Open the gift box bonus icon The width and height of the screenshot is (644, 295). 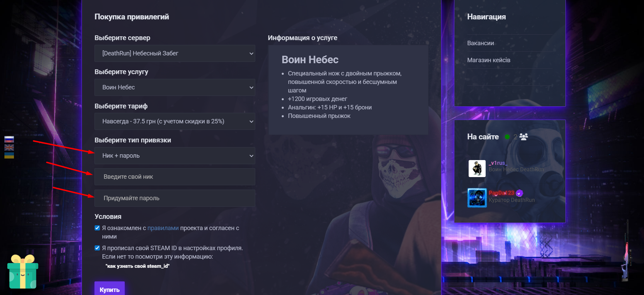click(x=23, y=272)
